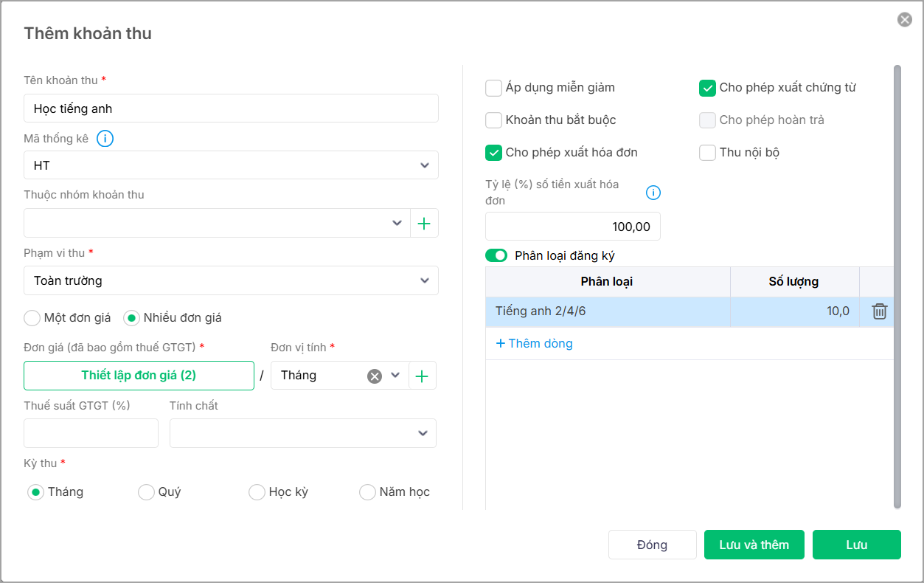Click the Thiết lập đơn giá (2) button

(x=139, y=376)
